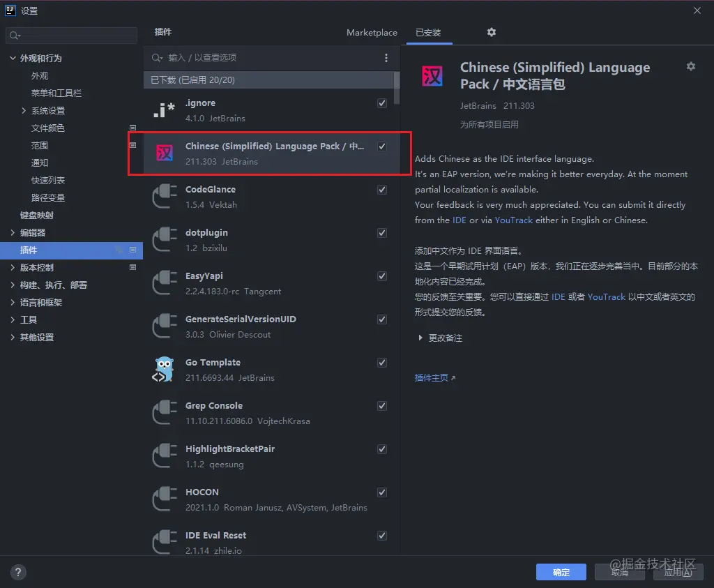This screenshot has width=714, height=588.
Task: Open IDE link in Chinese description
Action: [559, 297]
